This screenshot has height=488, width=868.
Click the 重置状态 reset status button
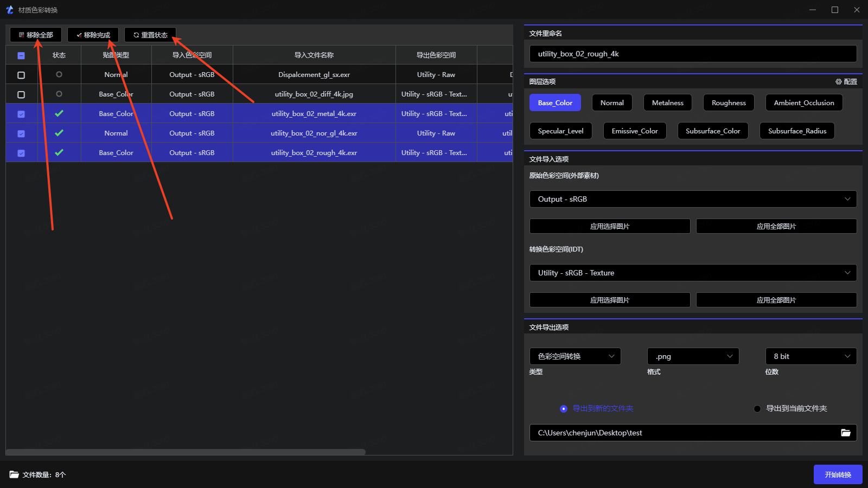point(150,35)
